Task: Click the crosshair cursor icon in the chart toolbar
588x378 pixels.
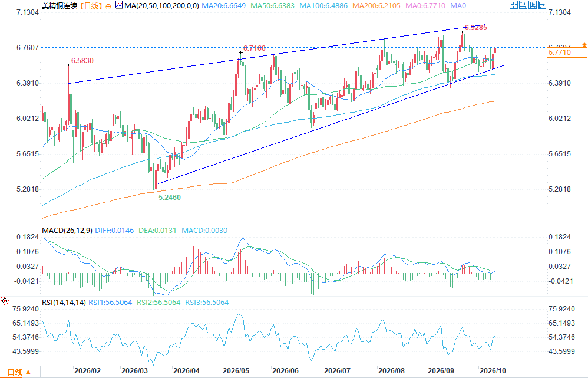Action: click(514, 5)
